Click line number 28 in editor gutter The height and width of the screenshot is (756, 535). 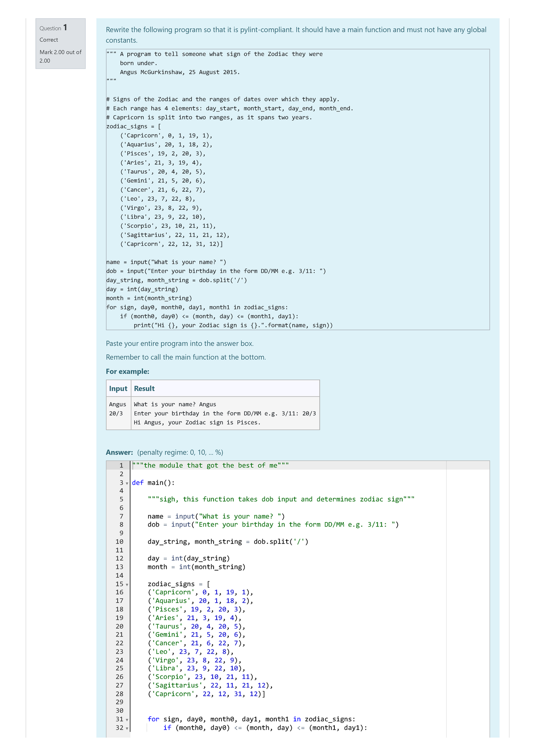tap(119, 694)
